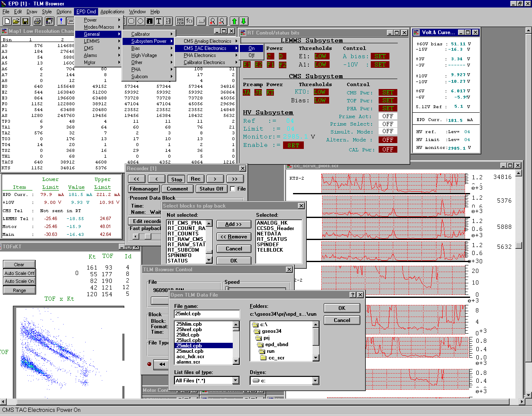Image resolution: width=532 pixels, height=416 pixels.
Task: Choose On in the CMS TAC Electronics submenu
Action: tap(251, 48)
